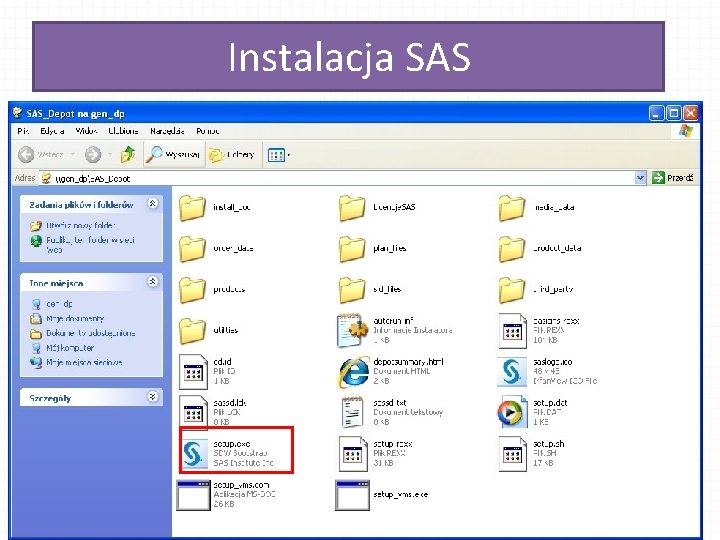Click the Przejdź go button
This screenshot has width=720, height=540.
673,178
